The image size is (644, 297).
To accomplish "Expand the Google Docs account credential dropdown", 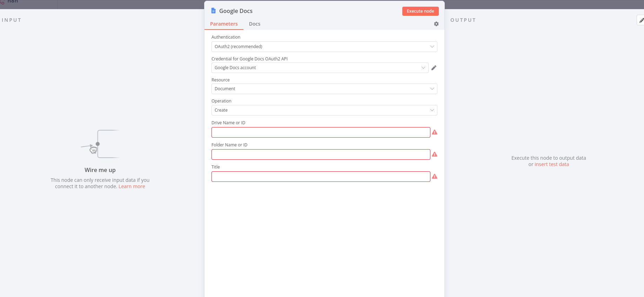I will pos(320,68).
